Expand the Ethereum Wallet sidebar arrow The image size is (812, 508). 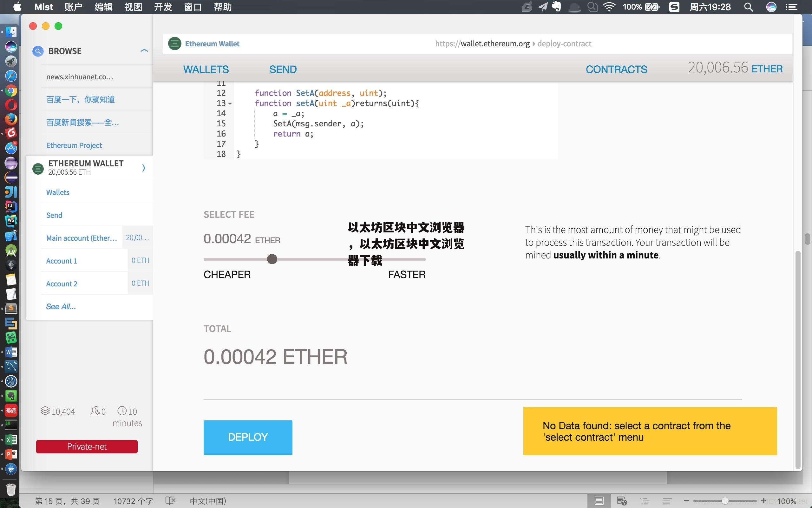(144, 168)
